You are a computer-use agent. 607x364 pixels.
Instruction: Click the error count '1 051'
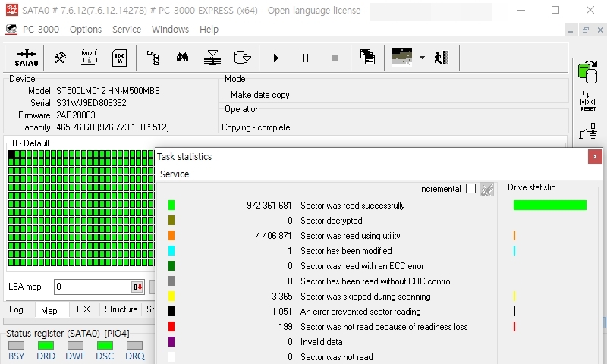click(x=281, y=312)
